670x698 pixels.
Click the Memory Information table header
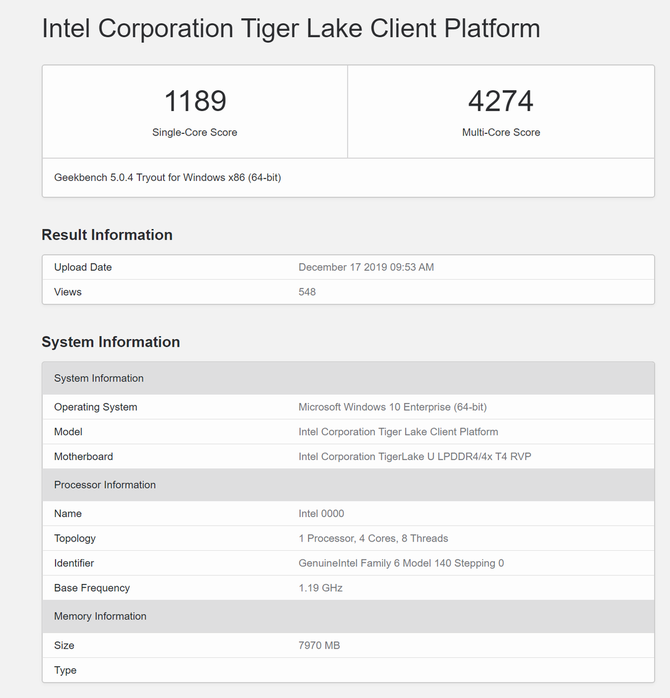tap(348, 616)
